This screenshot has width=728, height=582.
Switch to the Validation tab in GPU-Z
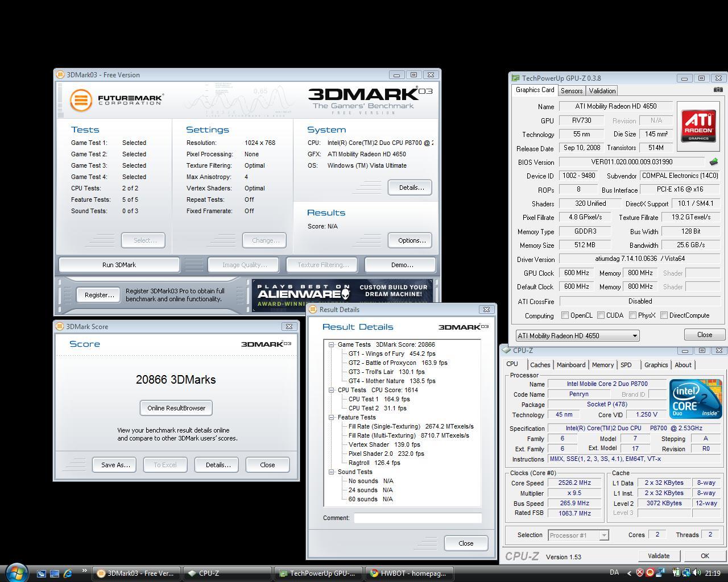(x=602, y=91)
